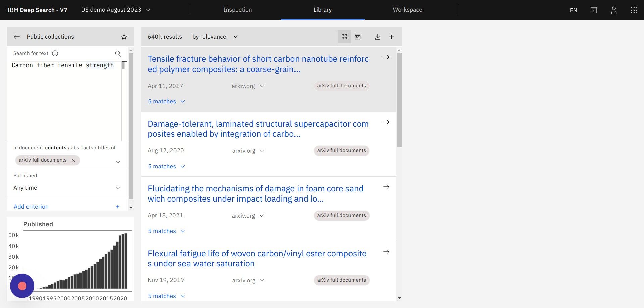Click the Published filter label

coord(25,176)
